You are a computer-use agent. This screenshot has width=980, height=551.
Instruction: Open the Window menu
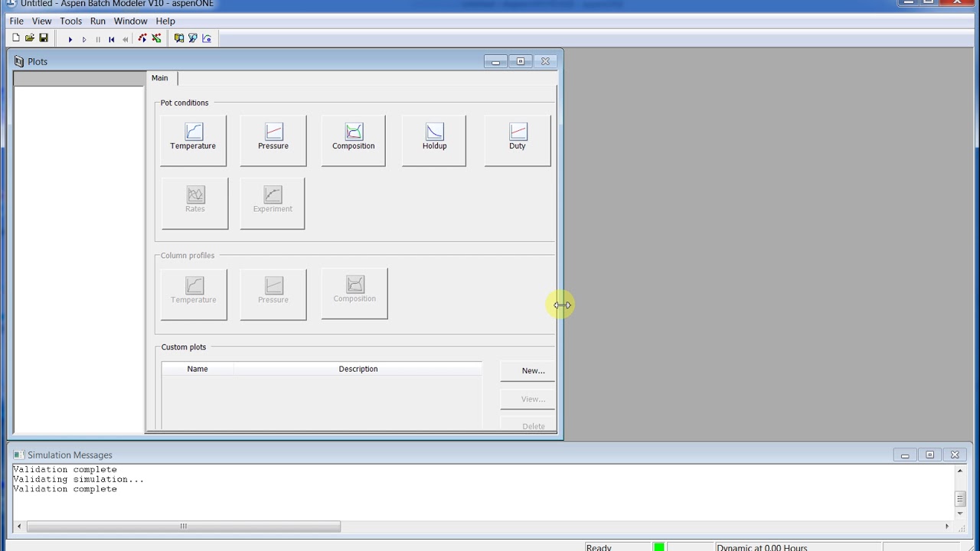click(x=130, y=21)
